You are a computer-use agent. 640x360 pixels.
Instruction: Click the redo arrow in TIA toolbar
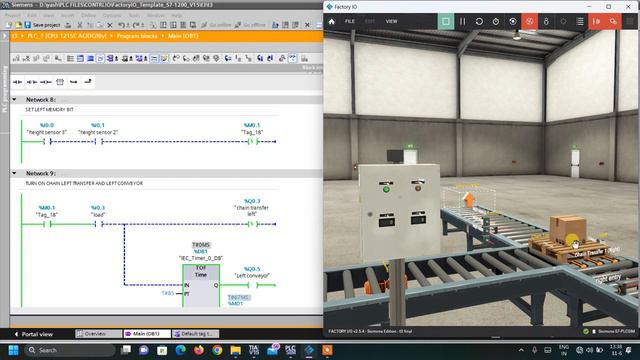point(136,25)
